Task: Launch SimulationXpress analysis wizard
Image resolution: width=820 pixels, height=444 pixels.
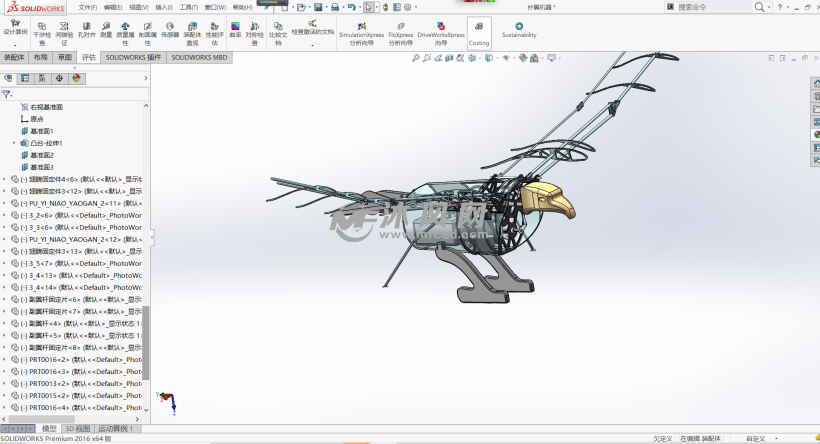Action: 360,32
